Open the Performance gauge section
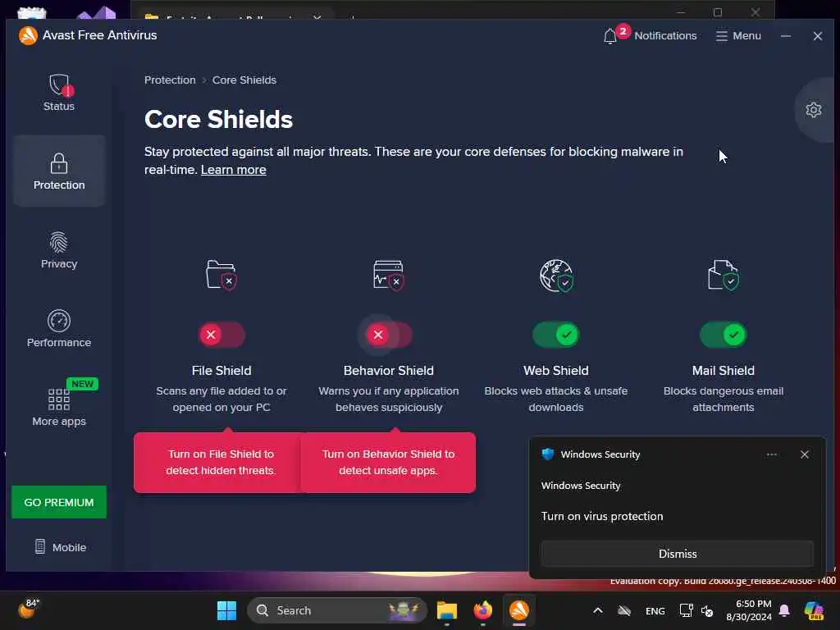 [59, 328]
